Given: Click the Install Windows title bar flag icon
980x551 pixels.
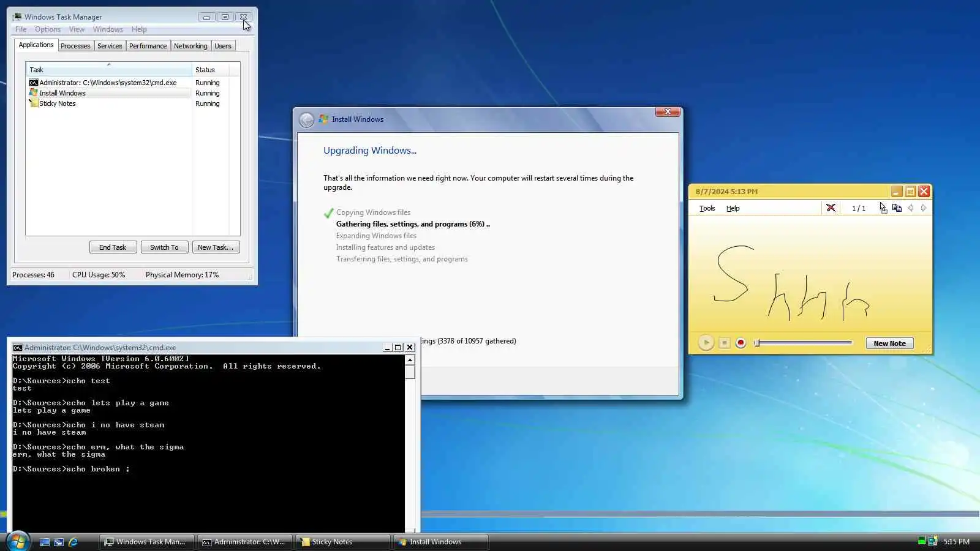Looking at the screenshot, I should click(323, 119).
